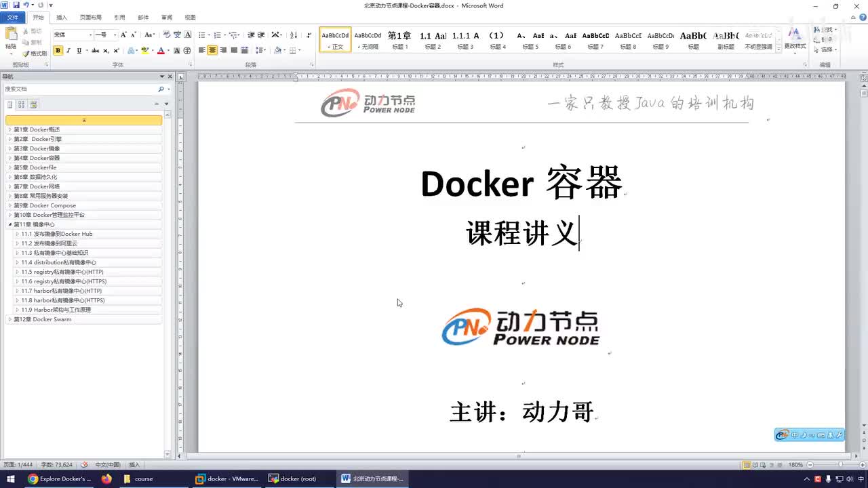This screenshot has height=488, width=868.
Task: Save the document from quick access toolbar
Action: pos(16,5)
